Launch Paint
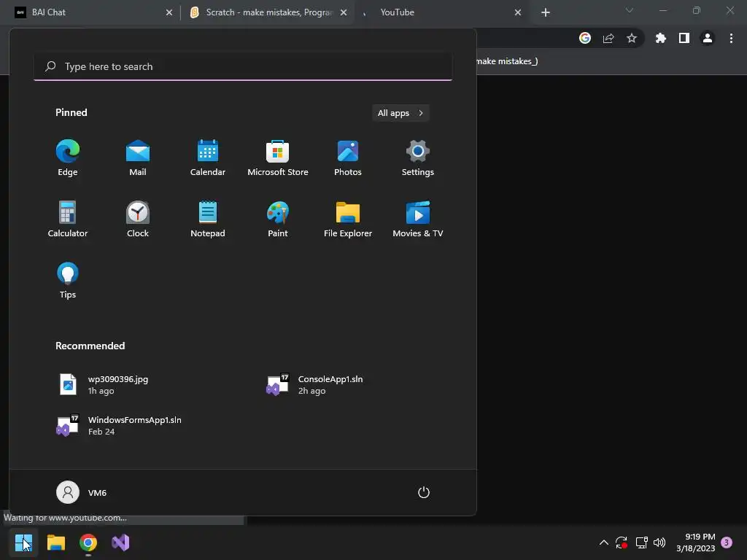Screen dimensions: 747x560 [278, 219]
